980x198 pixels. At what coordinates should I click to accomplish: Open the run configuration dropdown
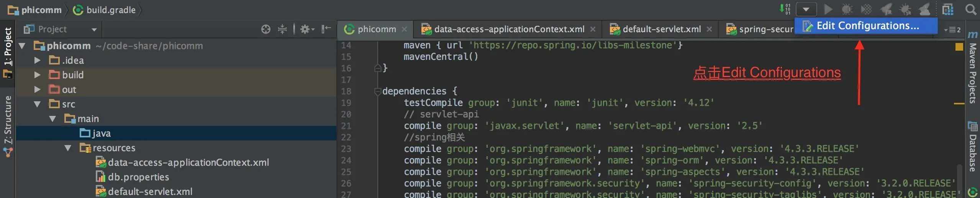tap(806, 9)
